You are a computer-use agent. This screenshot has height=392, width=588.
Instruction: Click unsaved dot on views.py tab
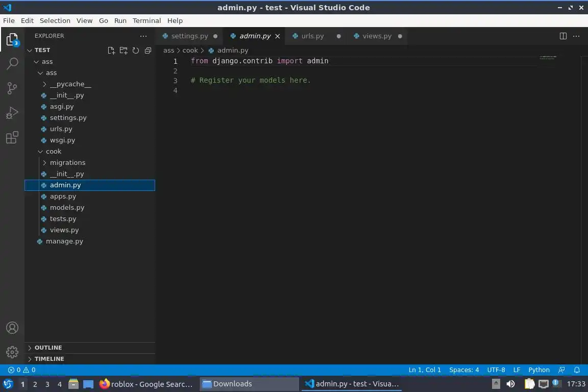400,36
